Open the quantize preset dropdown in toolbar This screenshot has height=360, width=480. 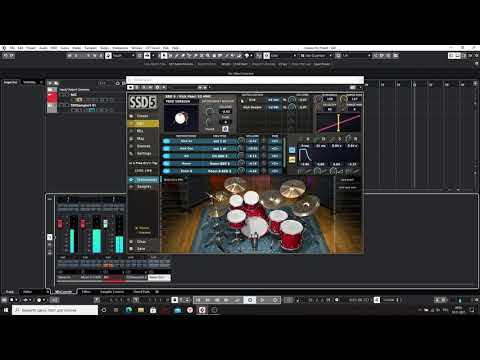point(316,56)
